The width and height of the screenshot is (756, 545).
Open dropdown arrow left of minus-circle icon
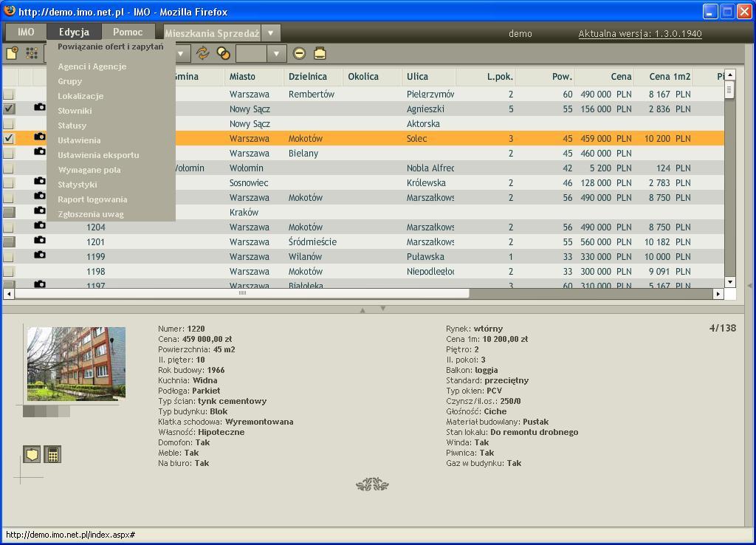click(276, 53)
